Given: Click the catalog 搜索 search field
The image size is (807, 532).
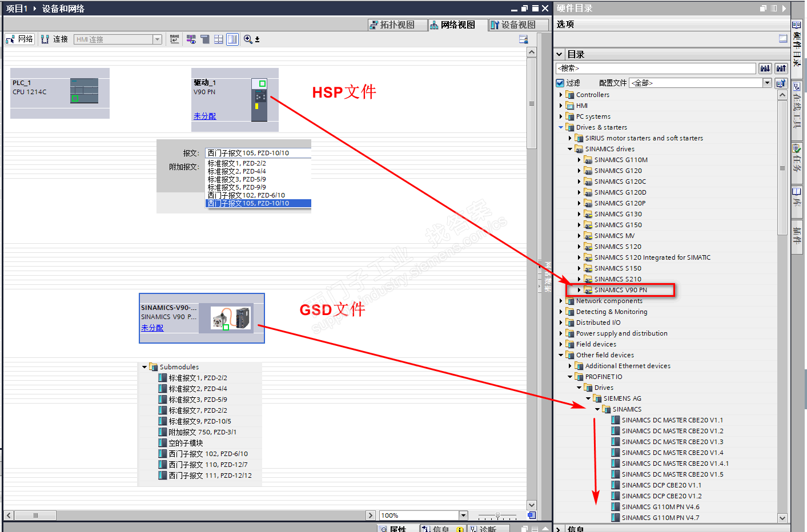Looking at the screenshot, I should coord(656,68).
